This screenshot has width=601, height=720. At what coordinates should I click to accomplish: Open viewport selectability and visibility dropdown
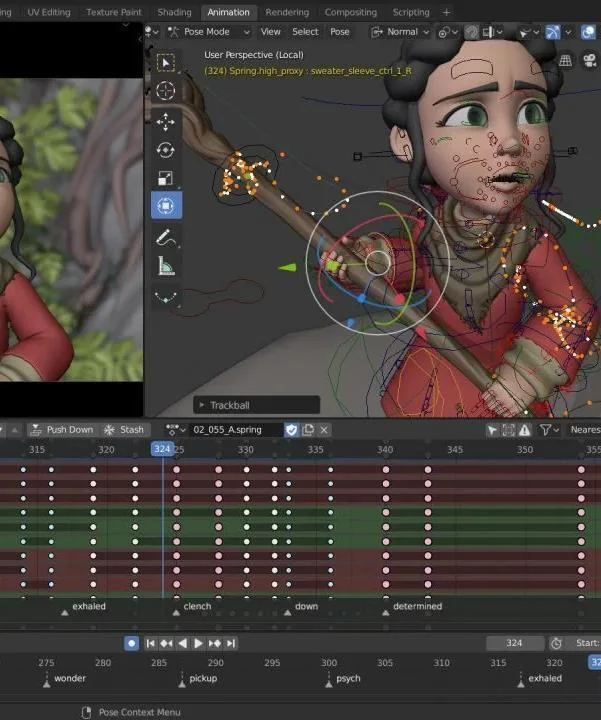(527, 32)
